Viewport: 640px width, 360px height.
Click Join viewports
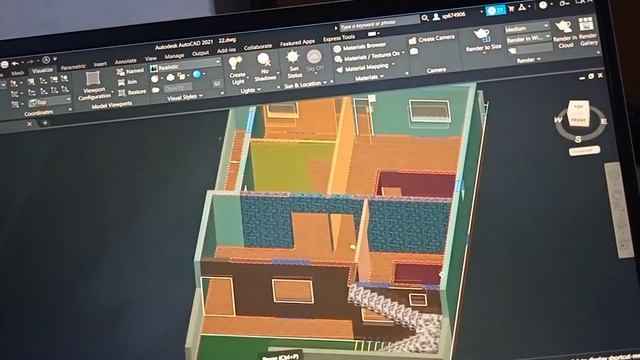point(127,82)
